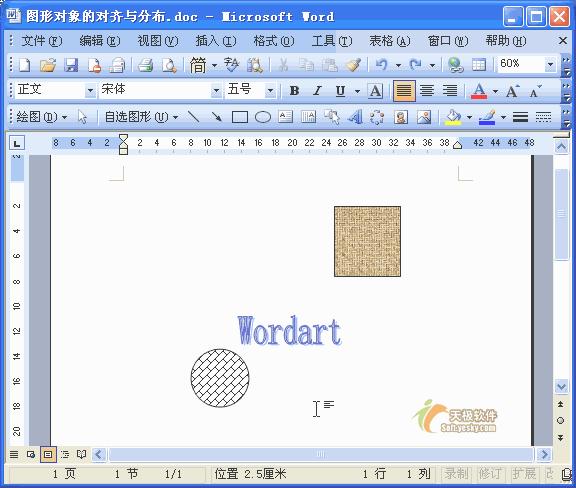Go to the previous page button
Viewport: 576px width, 488px height.
click(561, 404)
